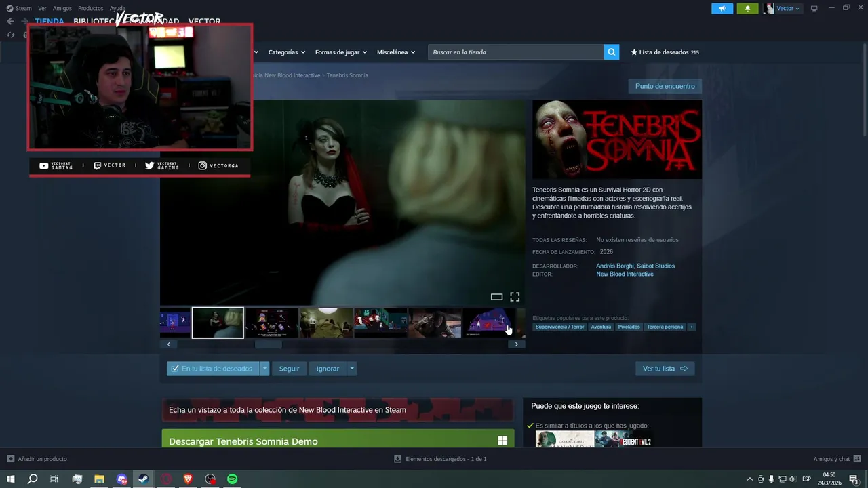Toggle theater mode on the media player
Viewport: 868px width, 488px height.
coord(496,297)
